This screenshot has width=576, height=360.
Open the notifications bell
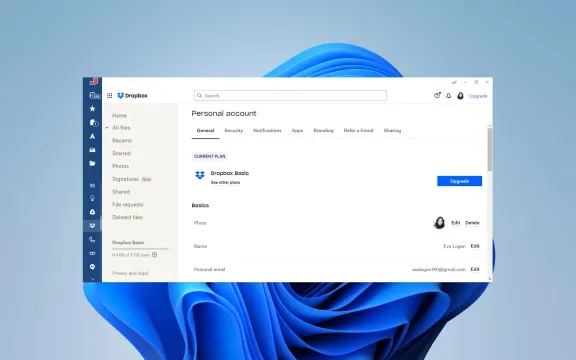[449, 96]
